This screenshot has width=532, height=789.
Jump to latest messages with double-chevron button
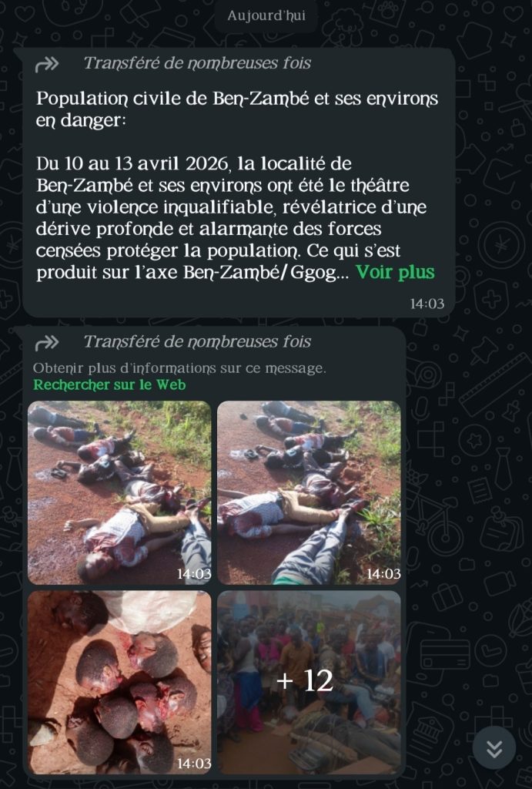click(494, 747)
